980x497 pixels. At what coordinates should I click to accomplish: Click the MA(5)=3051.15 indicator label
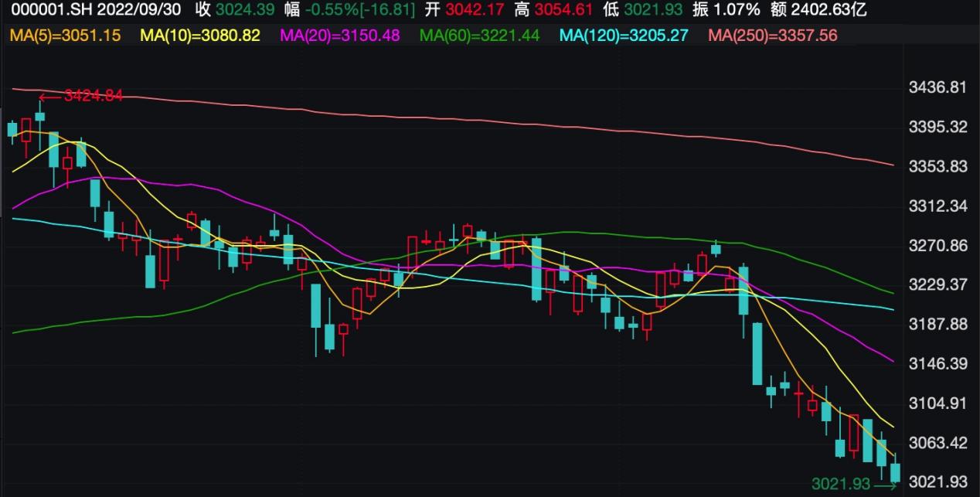pyautogui.click(x=65, y=36)
